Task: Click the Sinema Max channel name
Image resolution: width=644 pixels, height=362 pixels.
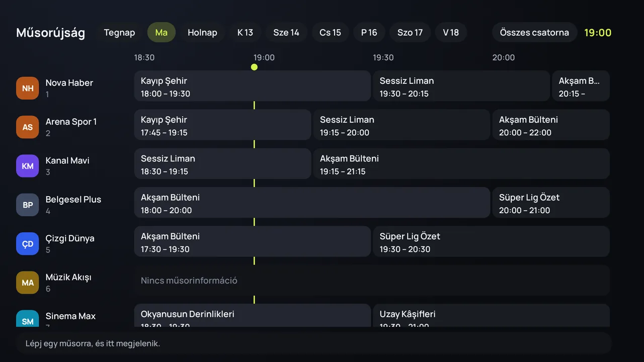Action: pos(70,316)
